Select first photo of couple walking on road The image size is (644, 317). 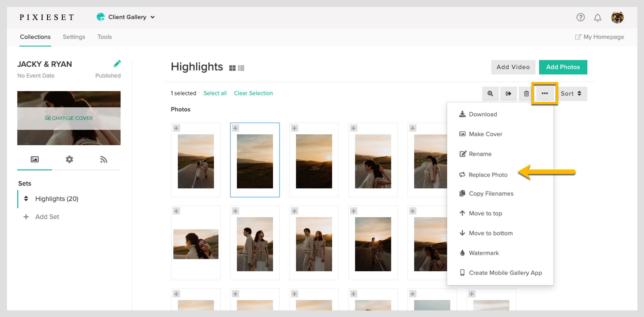(196, 161)
